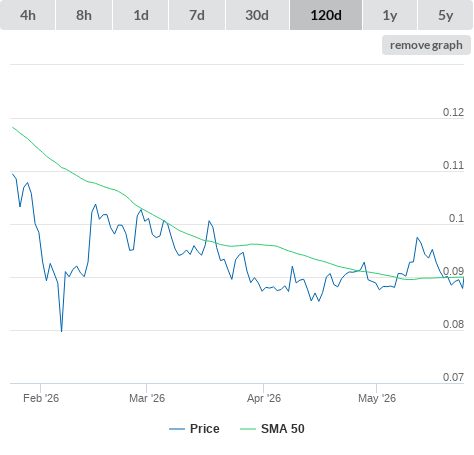
Task: Click the remove graph button
Action: [426, 45]
